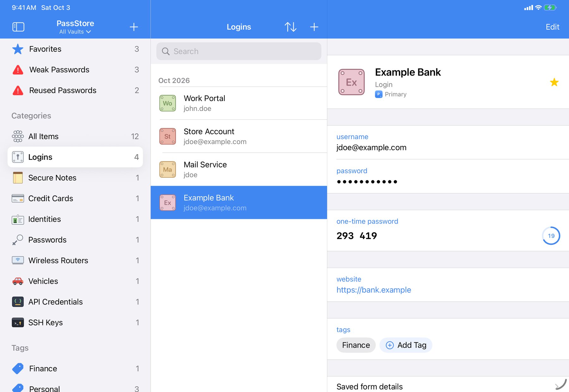Open Identities category
Image resolution: width=569 pixels, height=392 pixels.
click(75, 219)
